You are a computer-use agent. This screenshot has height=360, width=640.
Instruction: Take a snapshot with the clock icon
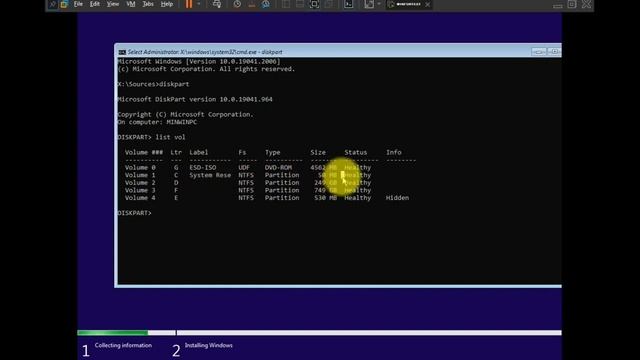click(237, 4)
